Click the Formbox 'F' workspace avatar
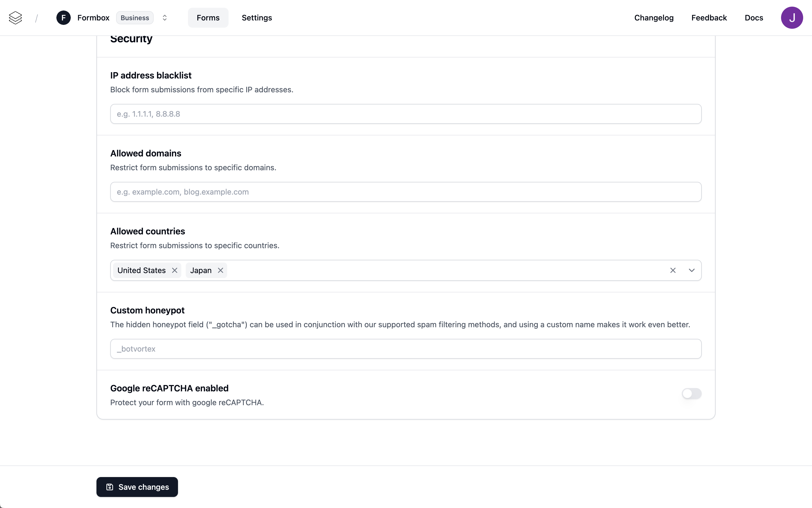Screen dimensions: 812x508 [64, 18]
